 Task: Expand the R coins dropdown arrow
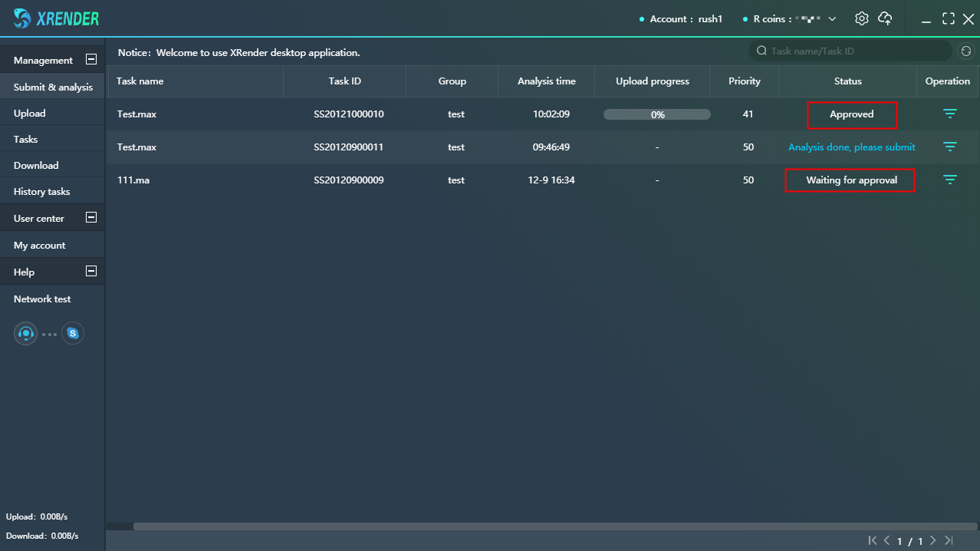click(832, 18)
